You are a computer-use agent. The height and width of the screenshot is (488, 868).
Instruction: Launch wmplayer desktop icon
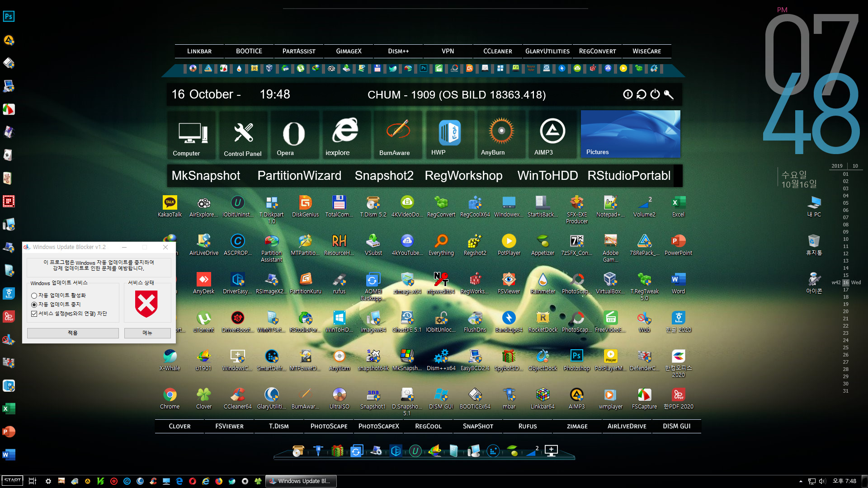click(x=610, y=398)
